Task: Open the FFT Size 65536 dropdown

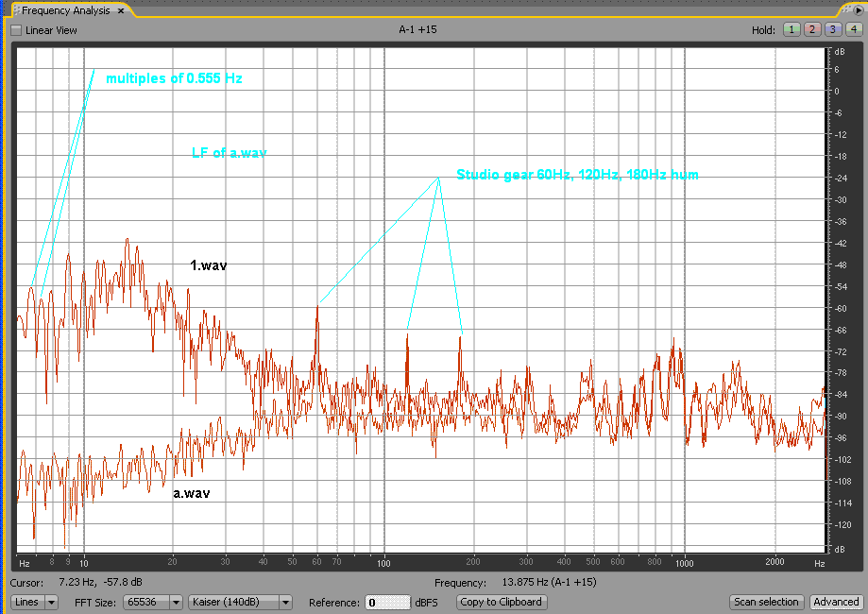Action: pyautogui.click(x=153, y=602)
